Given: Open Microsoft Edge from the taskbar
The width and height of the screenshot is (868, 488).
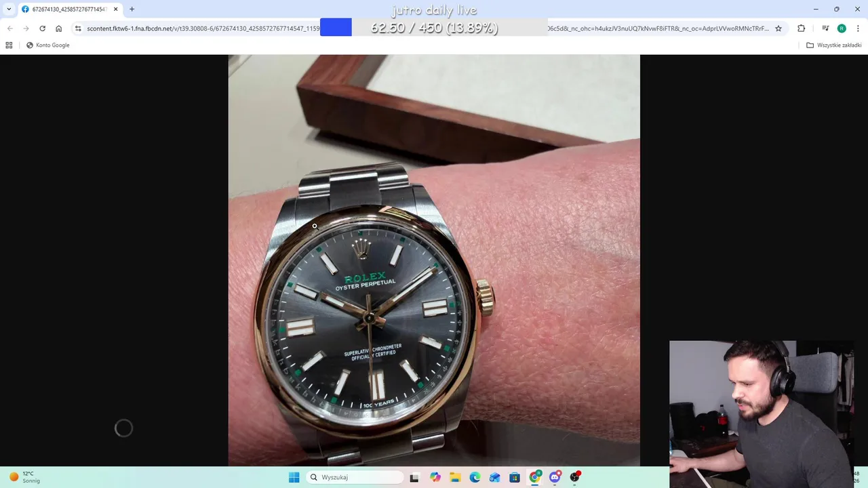Looking at the screenshot, I should 475,477.
